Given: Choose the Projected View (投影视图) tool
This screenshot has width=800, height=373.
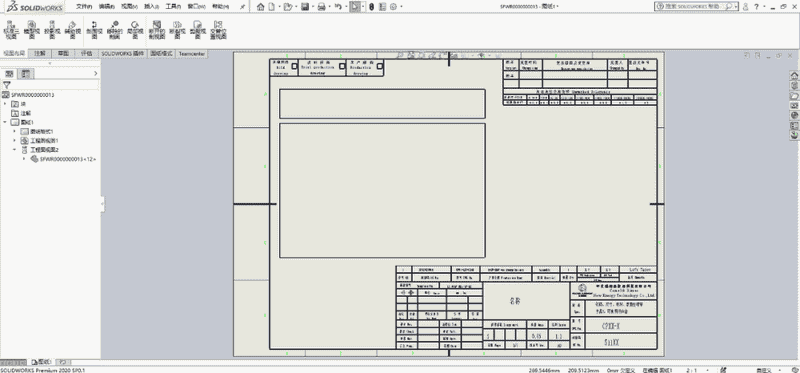Looking at the screenshot, I should point(51,30).
